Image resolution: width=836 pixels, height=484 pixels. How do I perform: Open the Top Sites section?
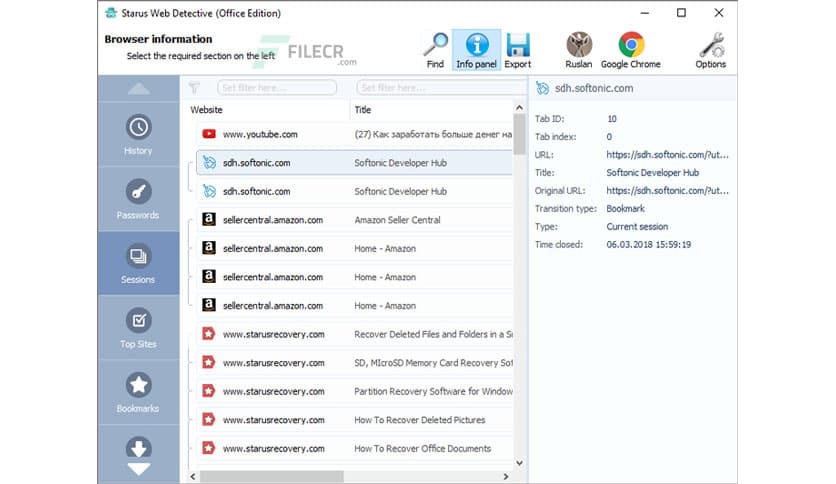tap(139, 328)
